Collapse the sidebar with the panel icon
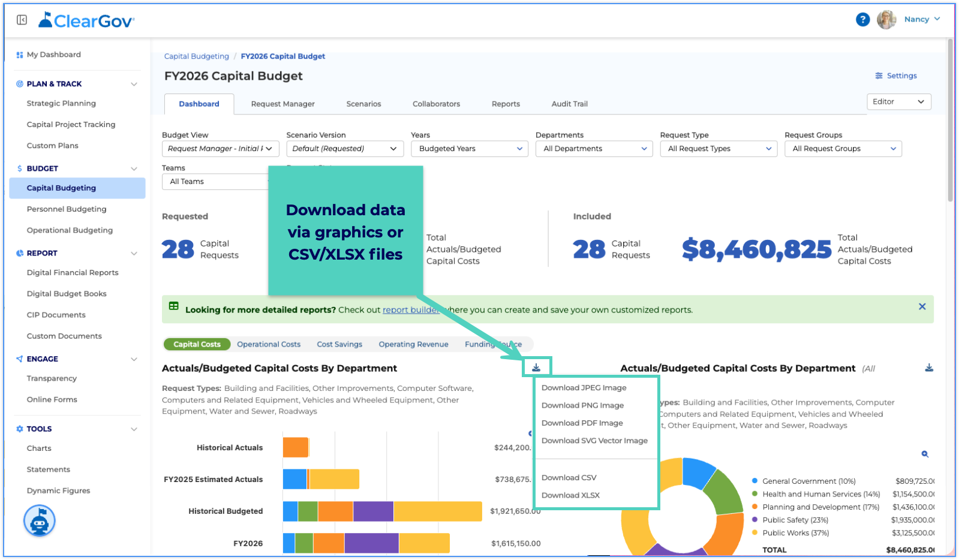 click(x=22, y=20)
